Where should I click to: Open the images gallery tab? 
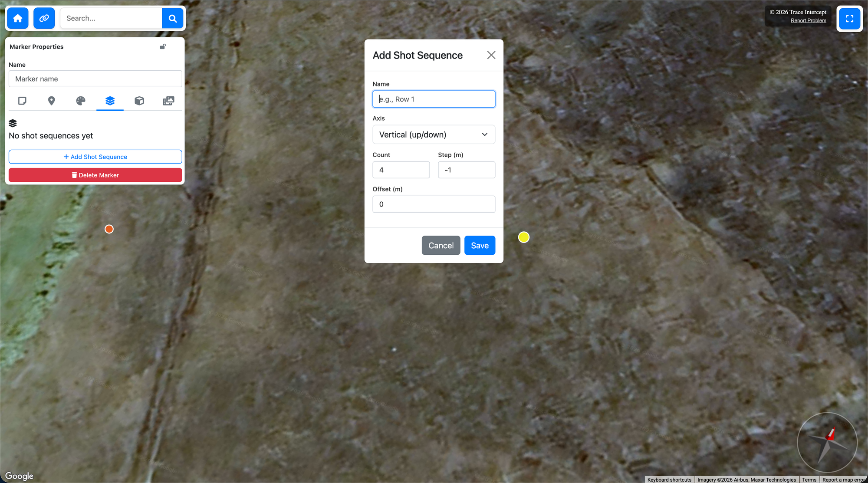[x=168, y=101]
